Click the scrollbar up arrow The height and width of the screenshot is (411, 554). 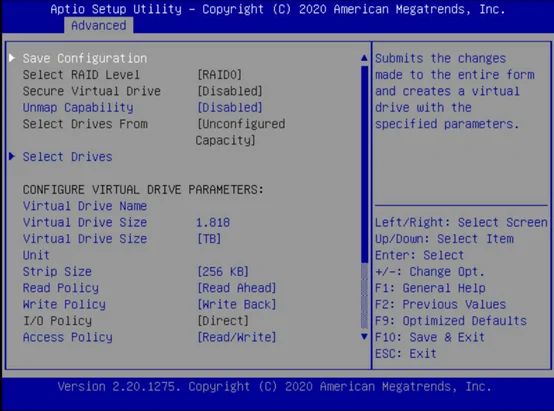click(364, 58)
